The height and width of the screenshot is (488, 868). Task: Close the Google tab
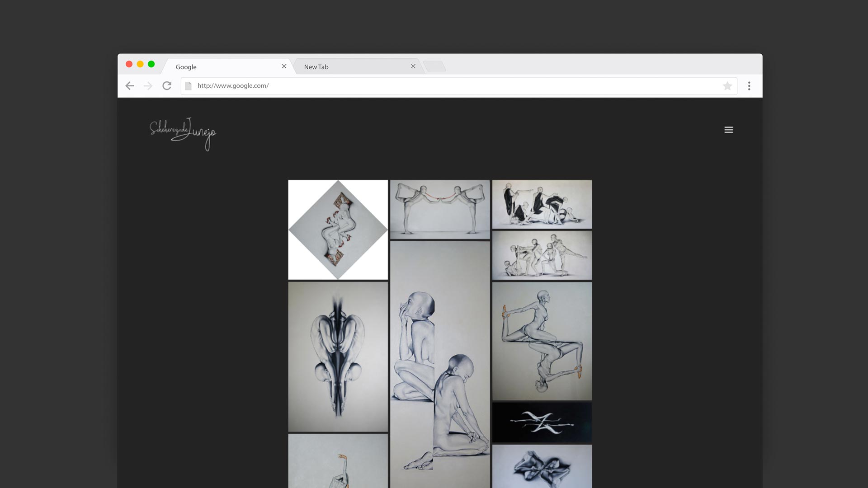click(284, 66)
